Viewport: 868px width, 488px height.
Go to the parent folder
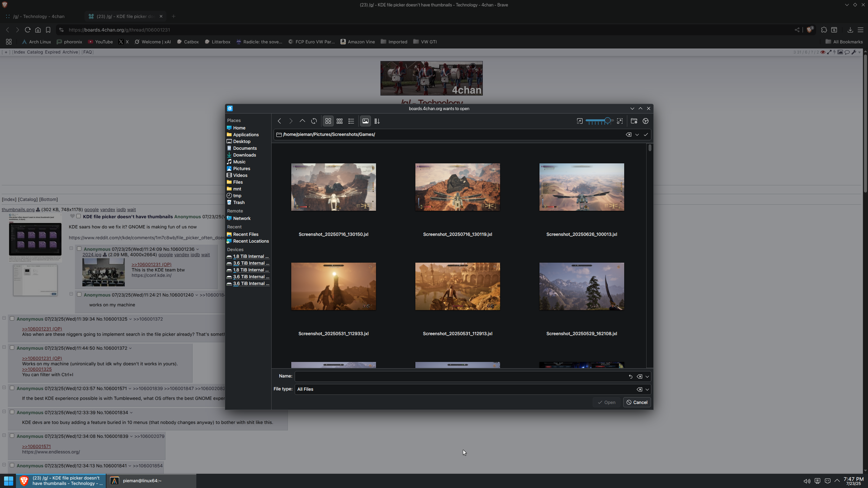[x=302, y=121]
